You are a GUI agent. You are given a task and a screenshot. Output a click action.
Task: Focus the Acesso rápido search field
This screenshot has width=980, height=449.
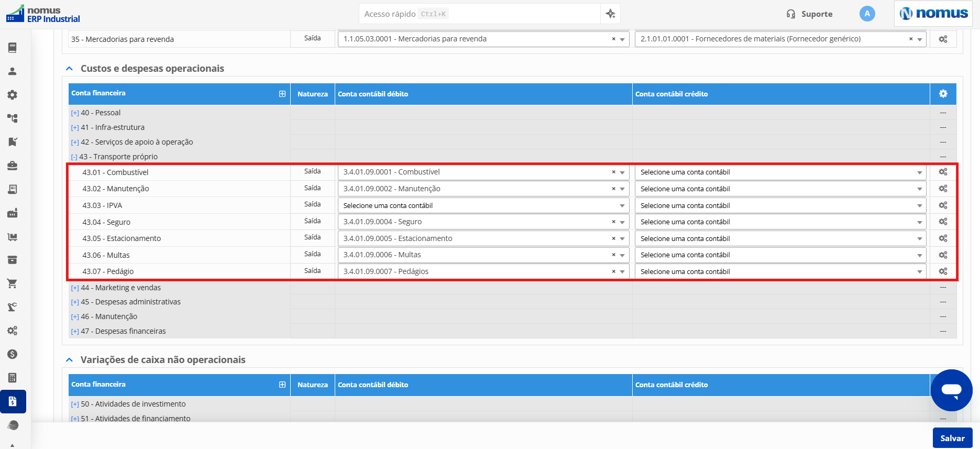[x=480, y=14]
